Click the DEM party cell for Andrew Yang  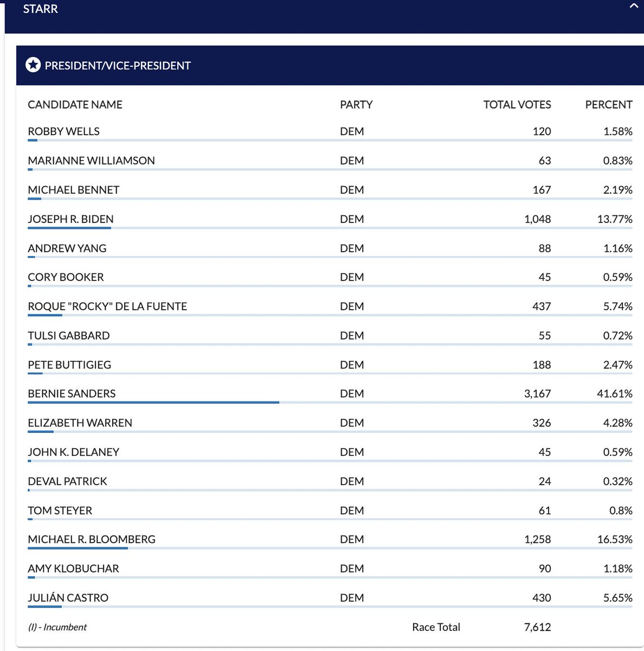(352, 248)
